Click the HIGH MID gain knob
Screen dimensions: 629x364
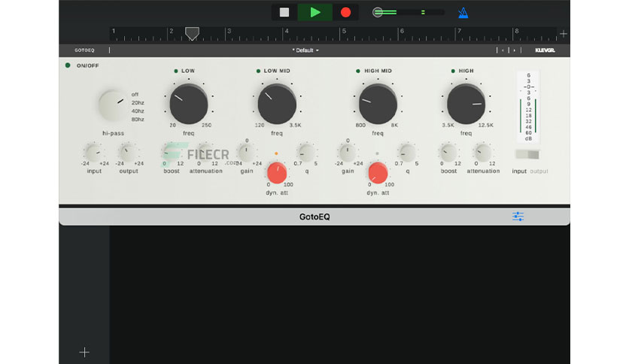[348, 153]
